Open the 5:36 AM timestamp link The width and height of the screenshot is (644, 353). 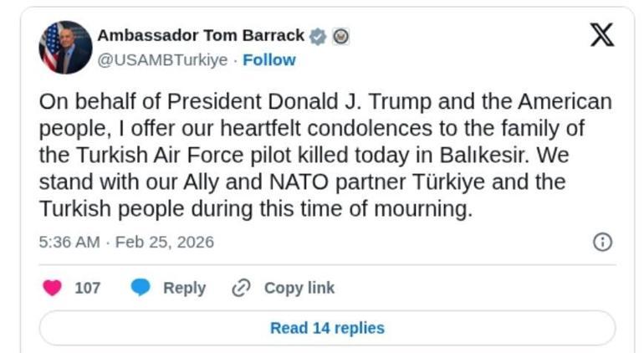(x=69, y=242)
